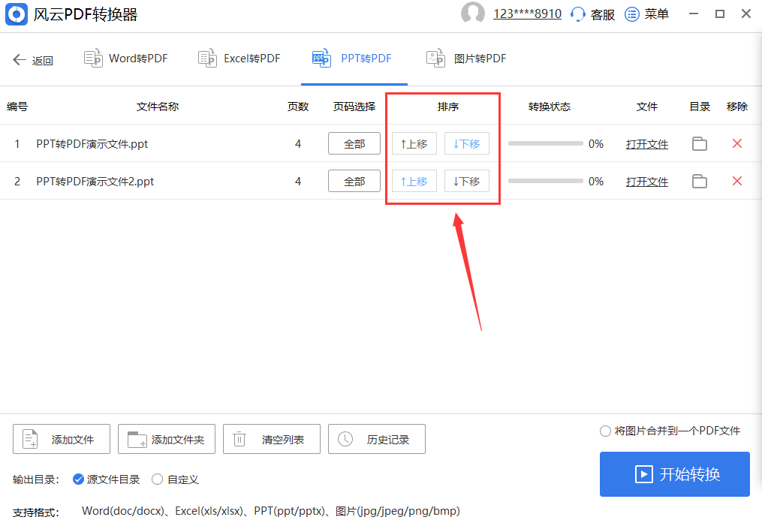Click 全部 page selection for file 1

pyautogui.click(x=354, y=144)
